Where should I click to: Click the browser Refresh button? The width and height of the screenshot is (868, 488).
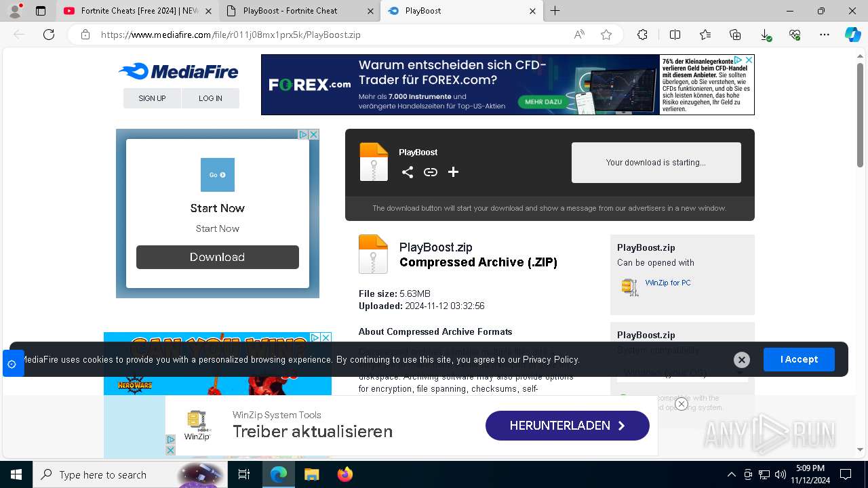pos(49,35)
